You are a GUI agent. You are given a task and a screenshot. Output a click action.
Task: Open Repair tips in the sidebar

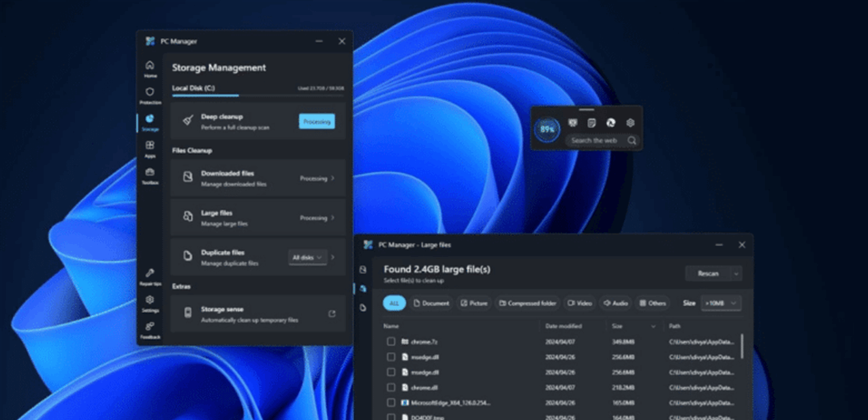click(149, 277)
